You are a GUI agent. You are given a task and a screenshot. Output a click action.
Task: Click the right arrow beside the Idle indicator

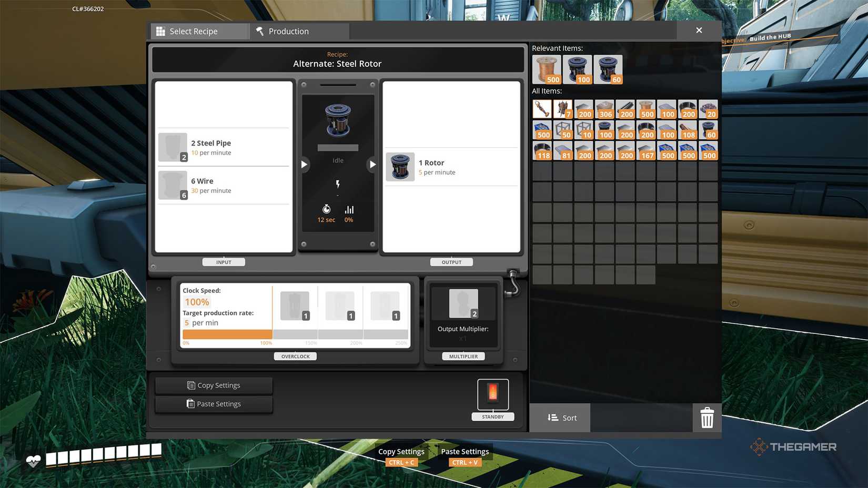(x=372, y=165)
